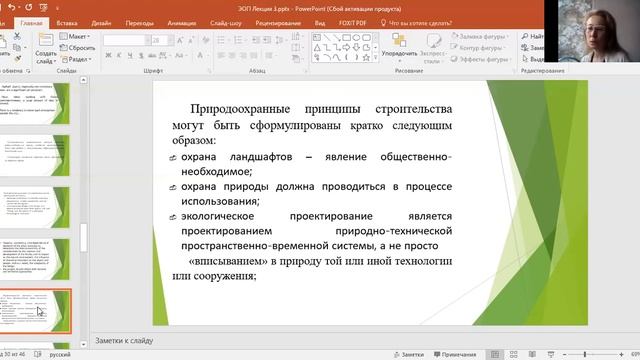Open the font size combo box

pyautogui.click(x=162, y=40)
